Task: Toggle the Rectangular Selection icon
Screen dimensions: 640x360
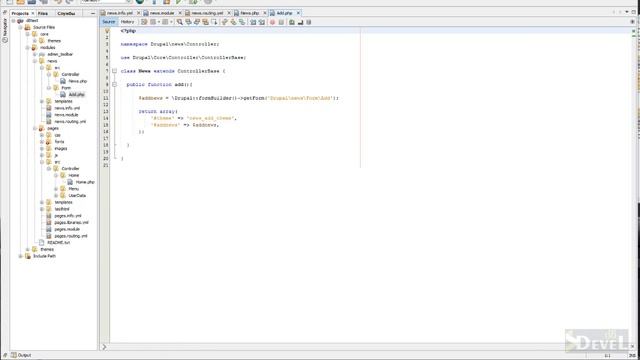Action: pyautogui.click(x=214, y=22)
